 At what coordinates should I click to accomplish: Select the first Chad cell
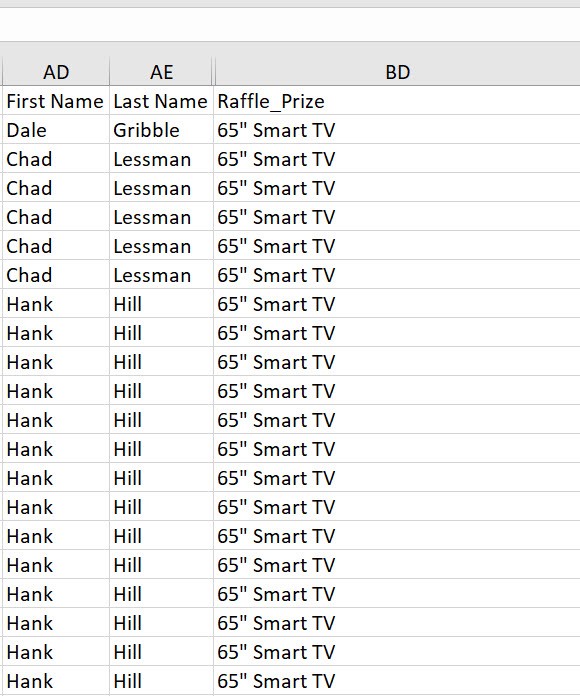(56, 159)
